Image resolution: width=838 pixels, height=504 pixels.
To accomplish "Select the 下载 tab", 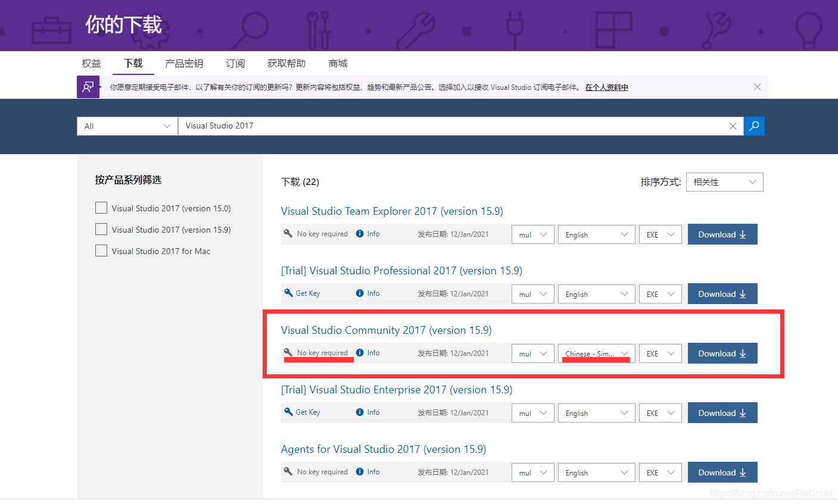I will pyautogui.click(x=133, y=63).
